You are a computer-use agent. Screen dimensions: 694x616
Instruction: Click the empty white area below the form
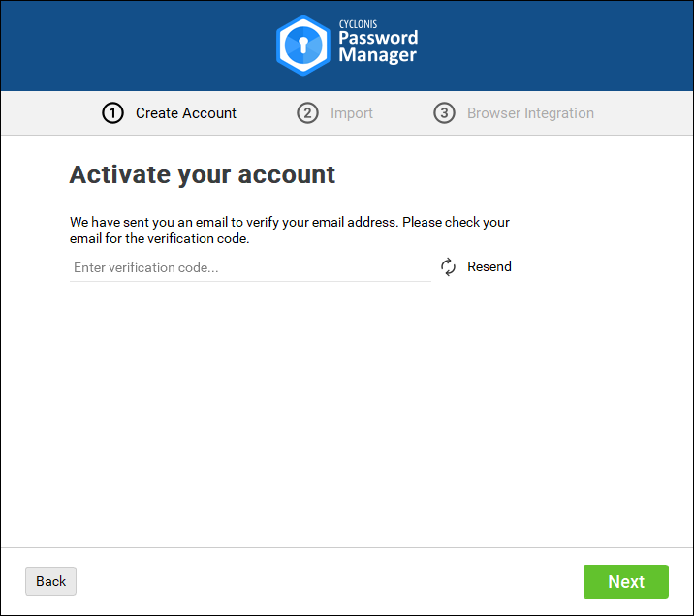coord(347,416)
